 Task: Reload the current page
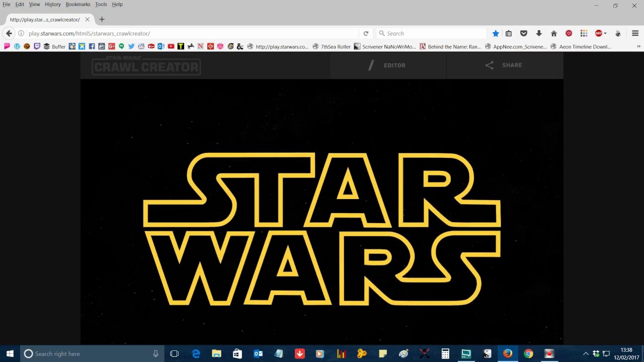click(x=366, y=33)
